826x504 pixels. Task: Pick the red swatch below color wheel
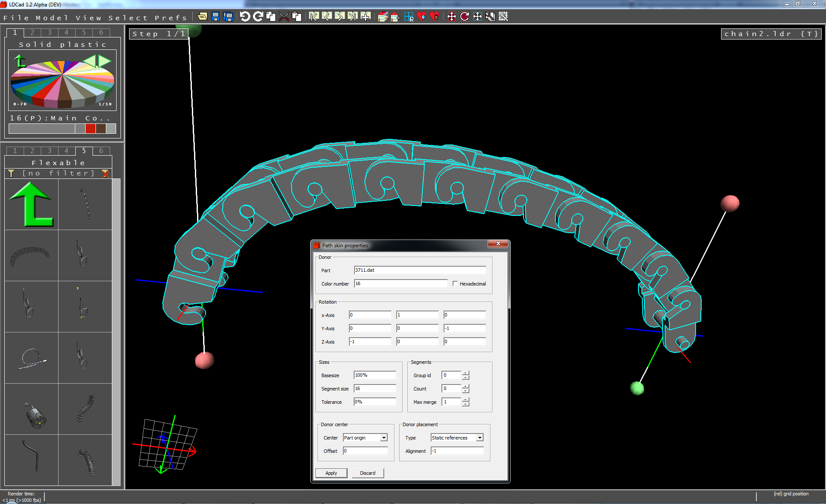pos(90,129)
